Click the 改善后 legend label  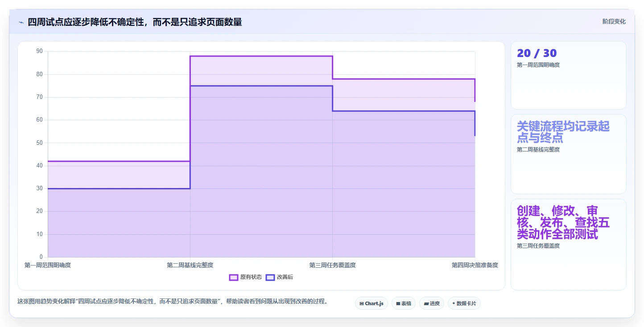(285, 277)
